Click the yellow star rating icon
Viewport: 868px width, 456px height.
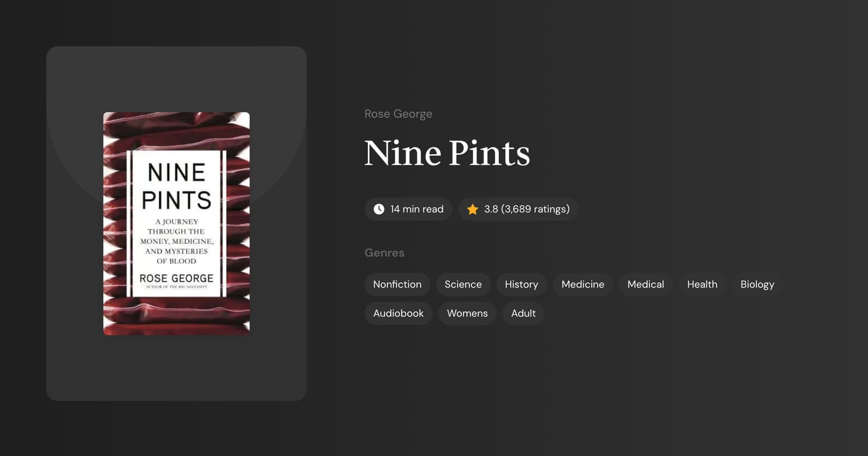[x=472, y=209]
